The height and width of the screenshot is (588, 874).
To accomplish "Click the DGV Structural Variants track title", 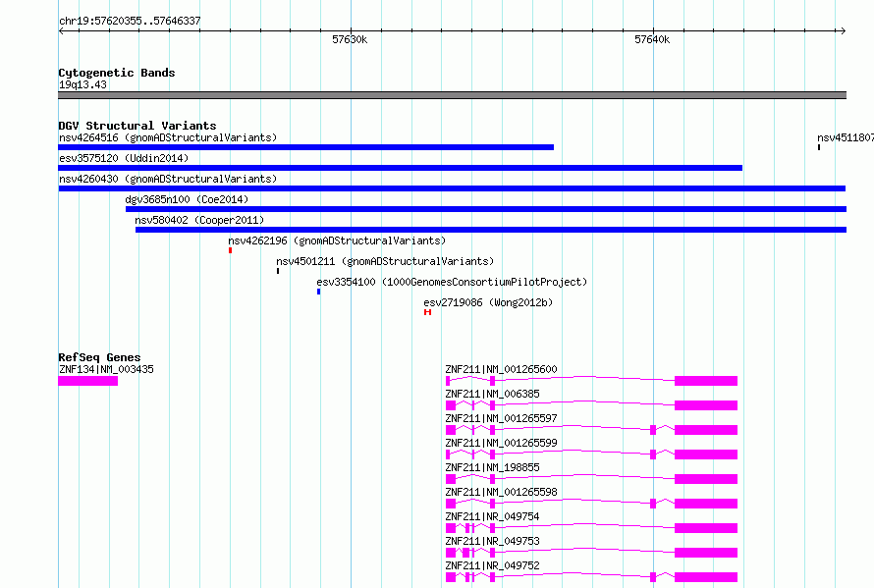I will pyautogui.click(x=137, y=126).
